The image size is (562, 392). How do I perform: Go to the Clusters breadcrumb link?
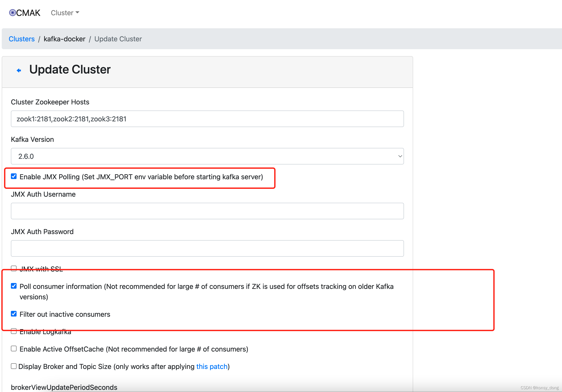coord(22,39)
